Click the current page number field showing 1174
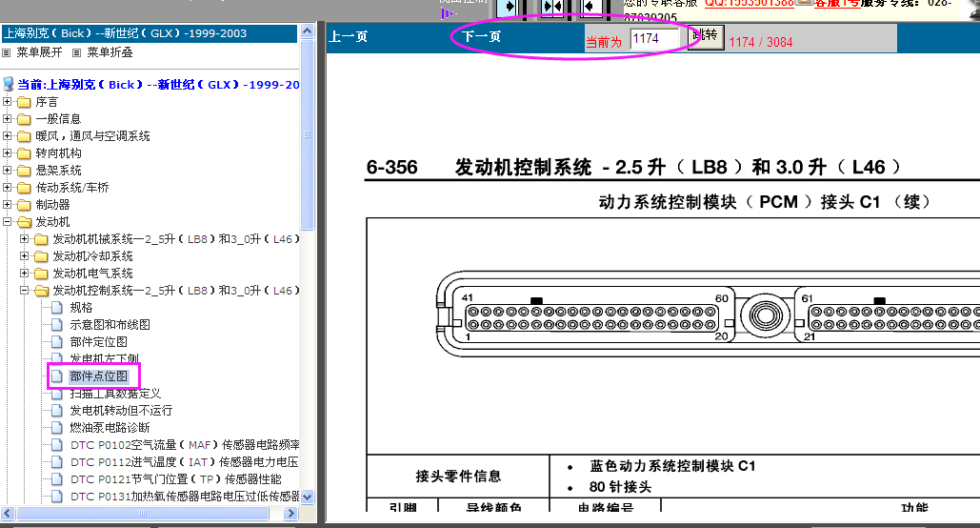This screenshot has width=980, height=528. 654,39
